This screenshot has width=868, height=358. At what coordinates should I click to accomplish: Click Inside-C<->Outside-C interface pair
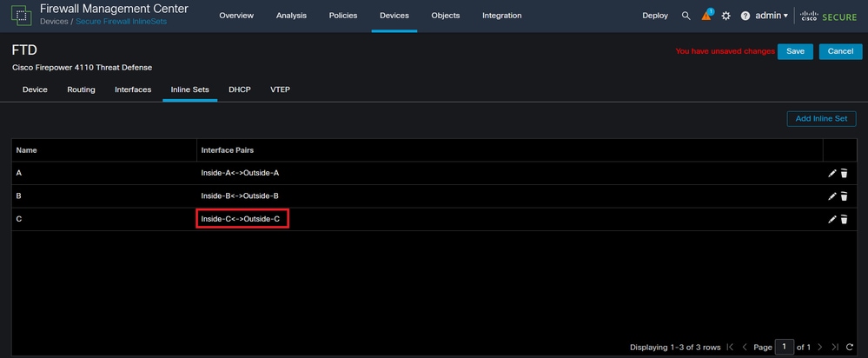click(241, 219)
